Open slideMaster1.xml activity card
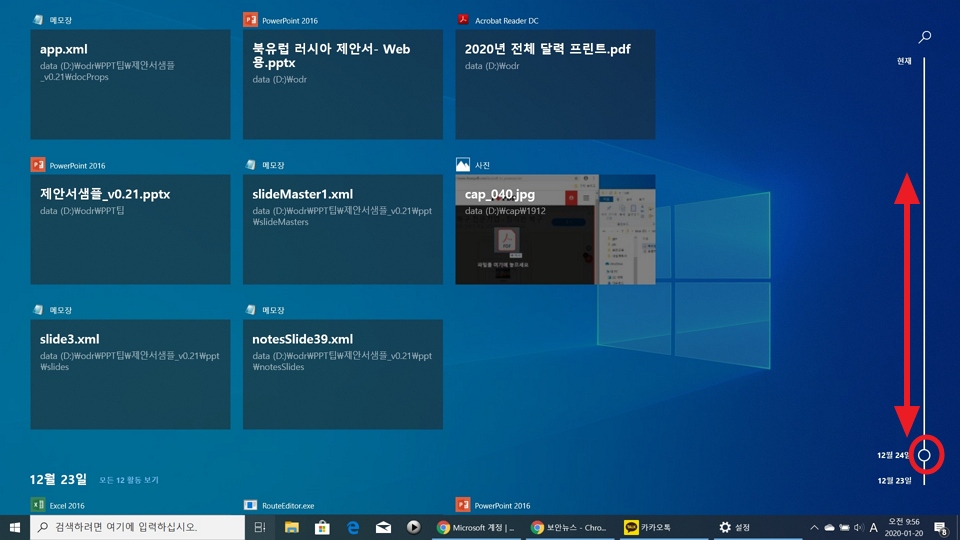Viewport: 960px width, 540px height. pyautogui.click(x=343, y=230)
